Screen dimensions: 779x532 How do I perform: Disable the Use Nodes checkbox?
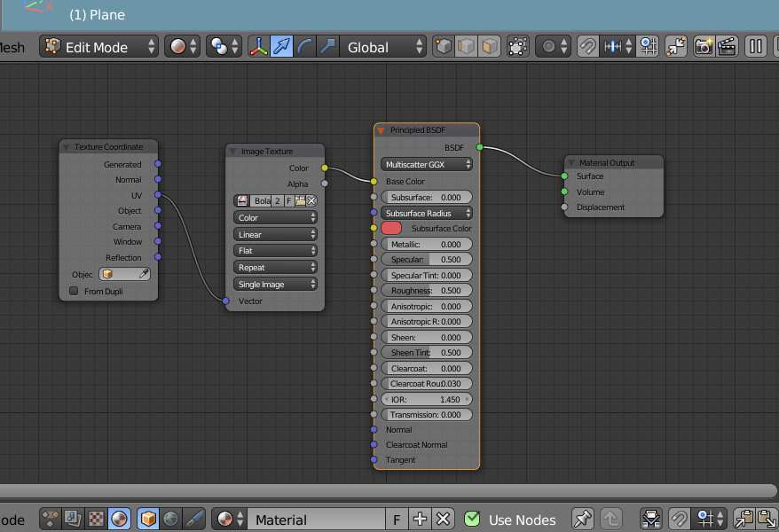coord(472,519)
